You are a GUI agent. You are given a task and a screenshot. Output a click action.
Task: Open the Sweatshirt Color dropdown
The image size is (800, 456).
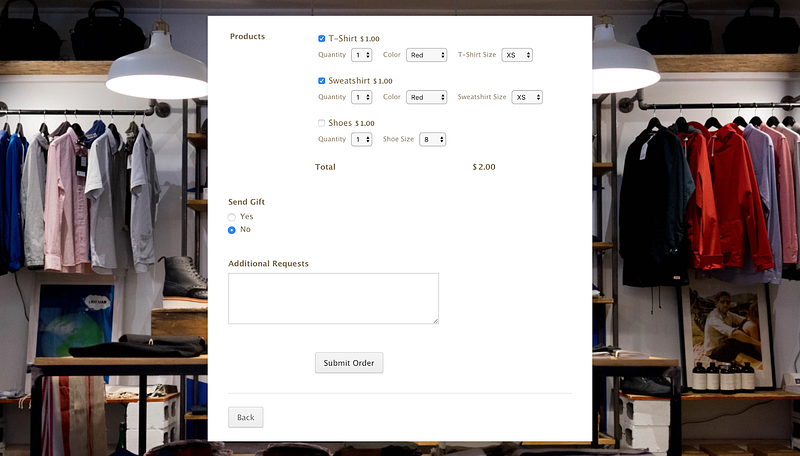click(427, 97)
